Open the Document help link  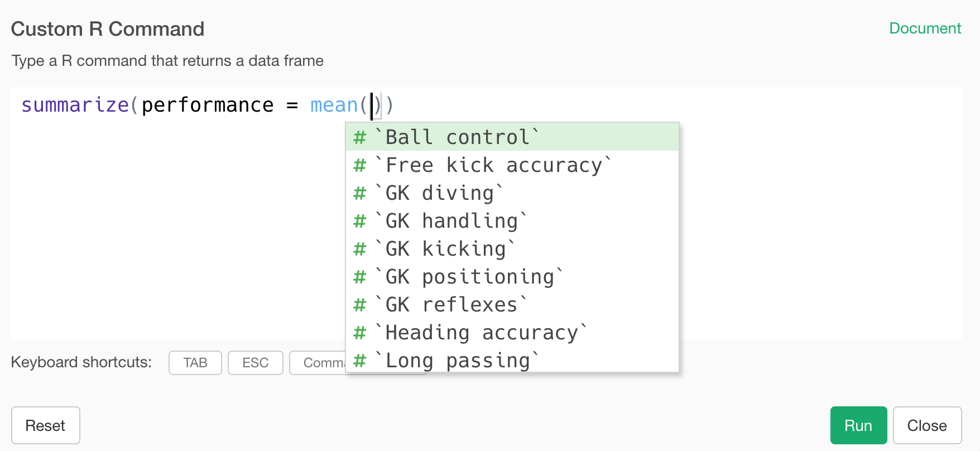click(925, 28)
